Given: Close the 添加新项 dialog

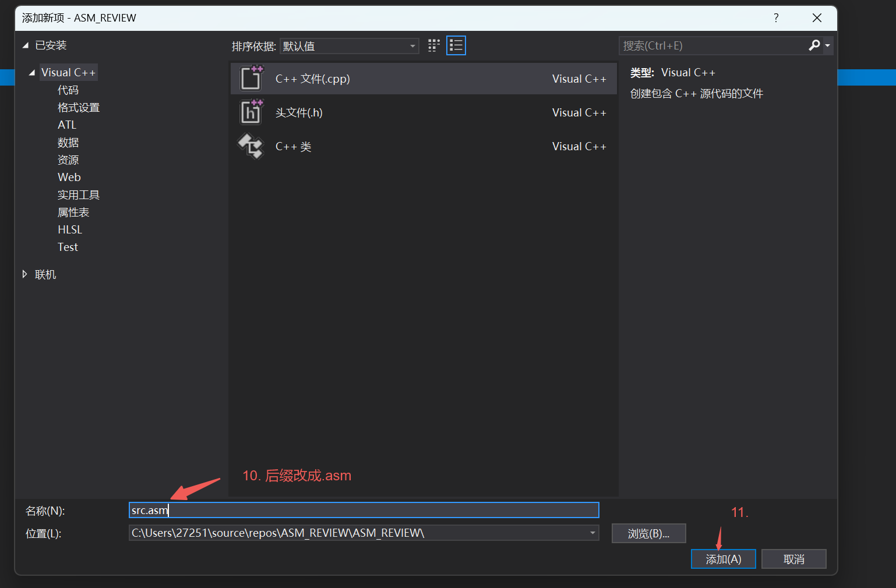Looking at the screenshot, I should [817, 18].
